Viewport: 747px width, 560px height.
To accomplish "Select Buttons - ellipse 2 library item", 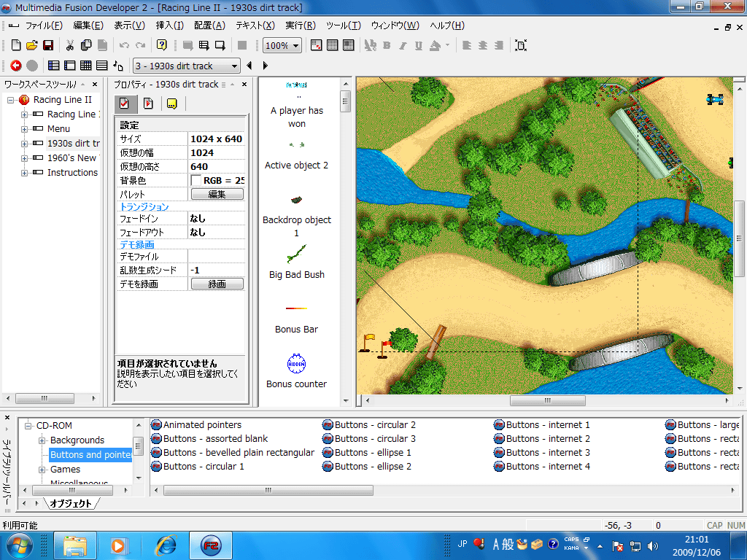I will pos(367,466).
